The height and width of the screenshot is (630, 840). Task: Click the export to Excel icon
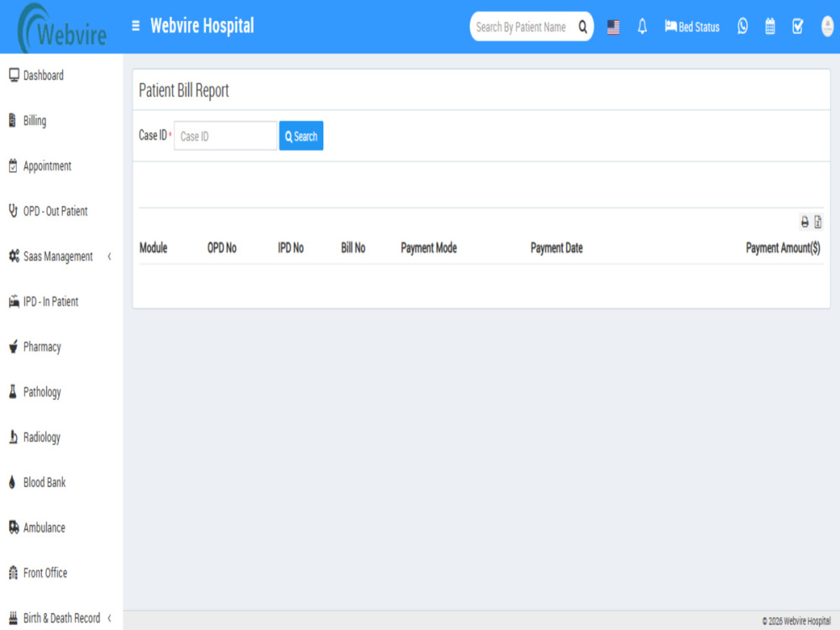pyautogui.click(x=817, y=222)
